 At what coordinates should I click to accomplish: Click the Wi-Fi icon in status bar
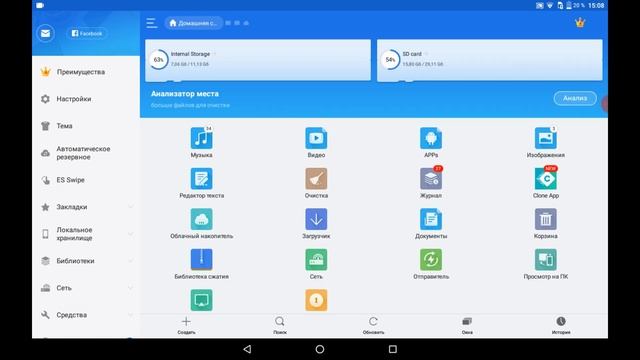tap(550, 5)
